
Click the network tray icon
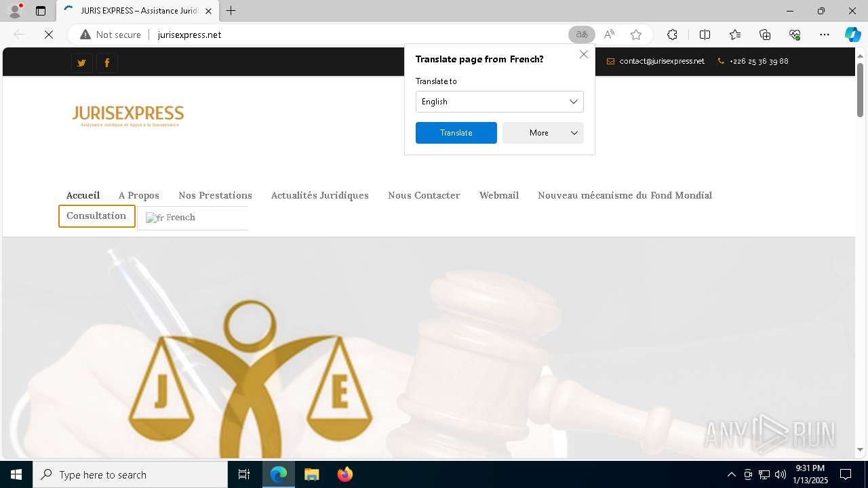(764, 474)
